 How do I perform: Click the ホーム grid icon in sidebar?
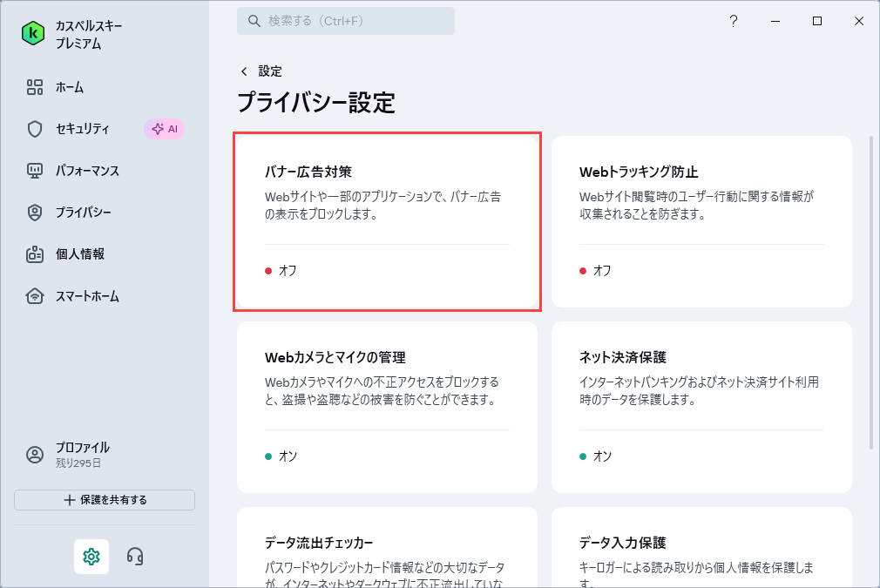(35, 87)
